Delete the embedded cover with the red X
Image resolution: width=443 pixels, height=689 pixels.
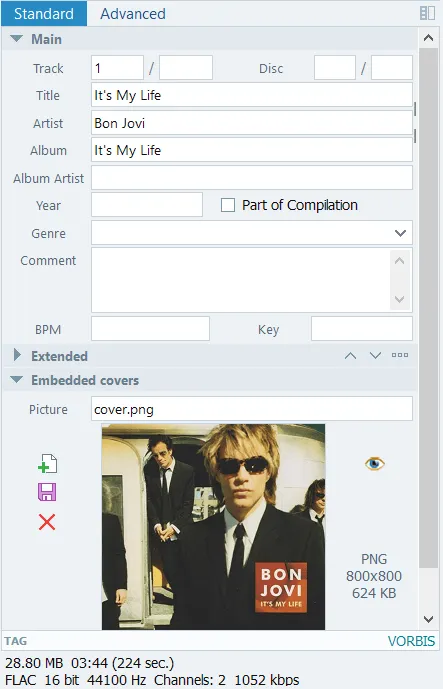pyautogui.click(x=47, y=522)
